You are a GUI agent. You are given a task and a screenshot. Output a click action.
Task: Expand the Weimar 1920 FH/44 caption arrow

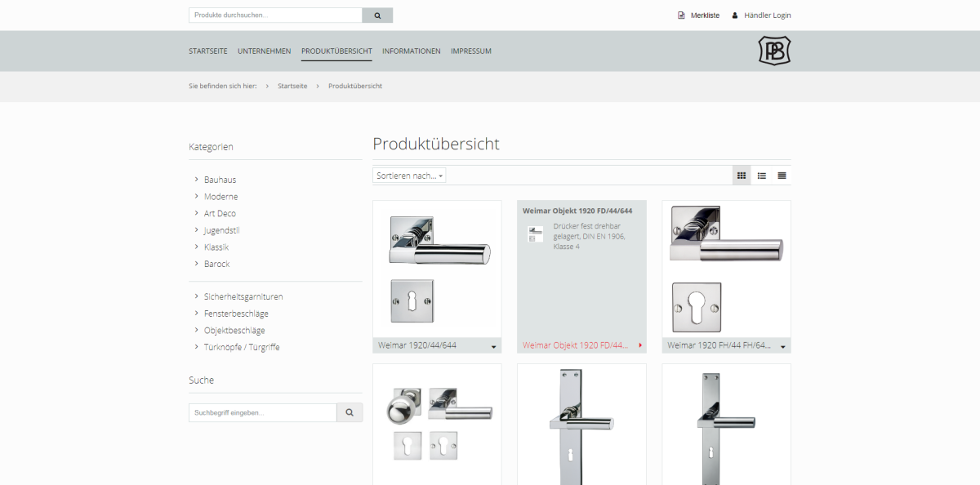[783, 347]
